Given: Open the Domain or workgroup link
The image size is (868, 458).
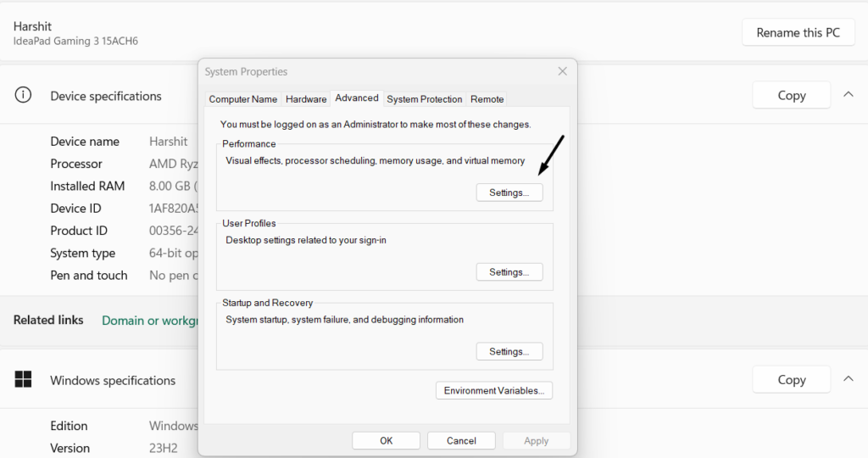Looking at the screenshot, I should 150,321.
